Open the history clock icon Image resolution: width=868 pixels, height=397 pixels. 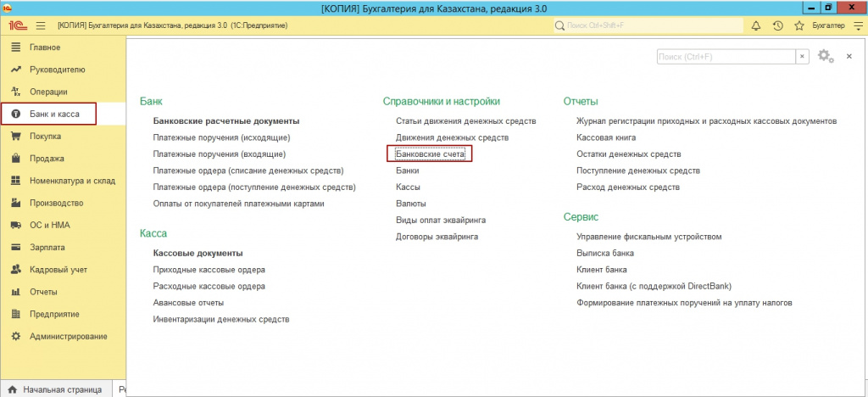tap(778, 25)
